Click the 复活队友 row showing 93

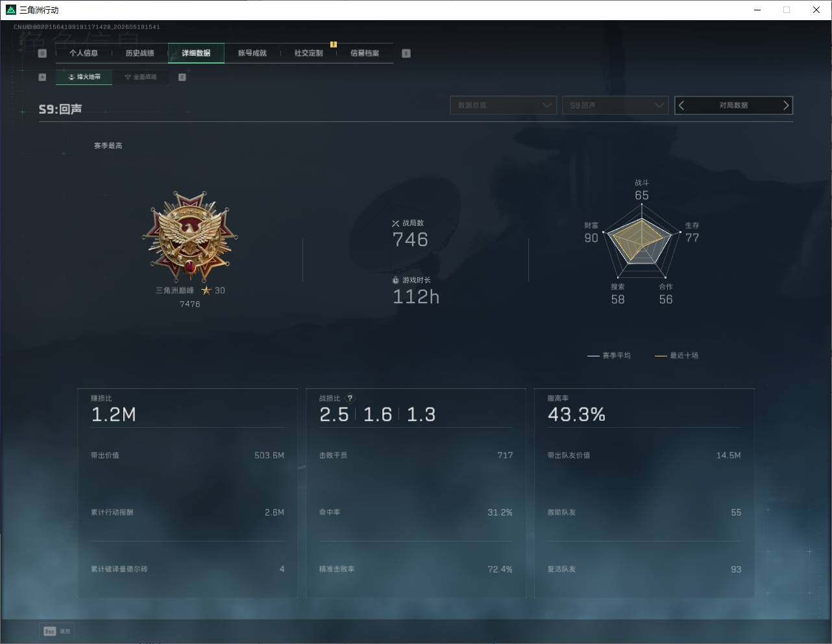[x=644, y=569]
